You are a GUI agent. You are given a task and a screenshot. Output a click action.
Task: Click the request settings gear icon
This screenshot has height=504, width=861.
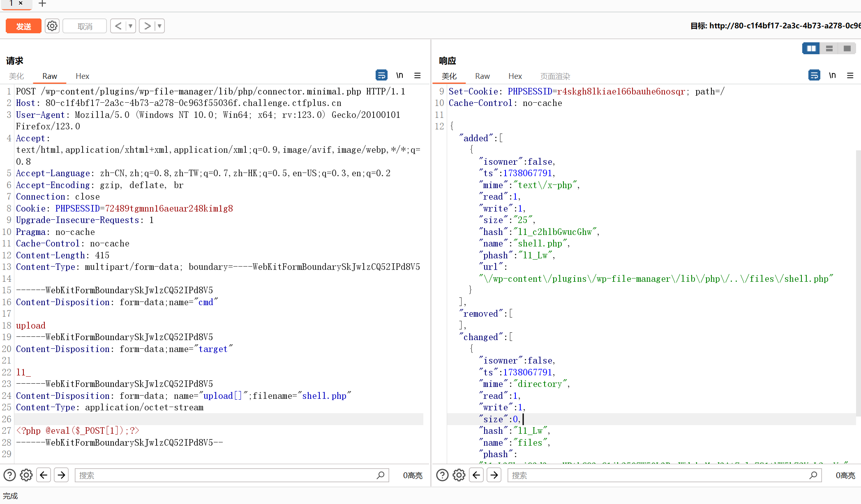[x=52, y=26]
